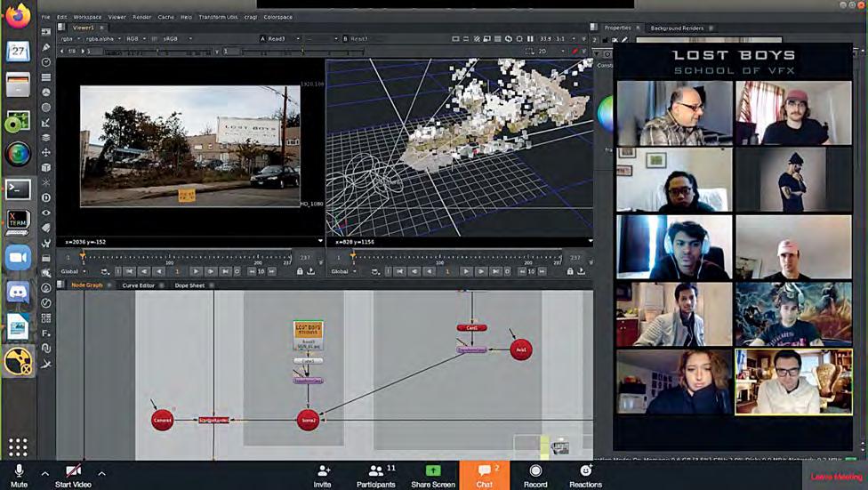Viewport: 868px width, 490px height.
Task: Open Invite in the Zoom toolbar
Action: [323, 476]
